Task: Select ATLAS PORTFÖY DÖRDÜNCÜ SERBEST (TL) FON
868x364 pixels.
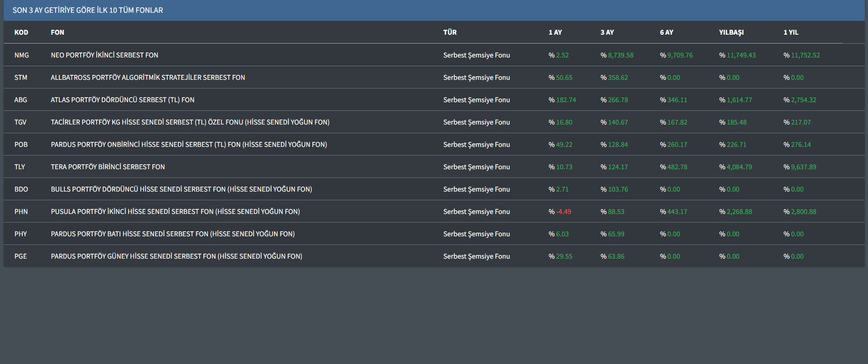Action: pyautogui.click(x=122, y=100)
